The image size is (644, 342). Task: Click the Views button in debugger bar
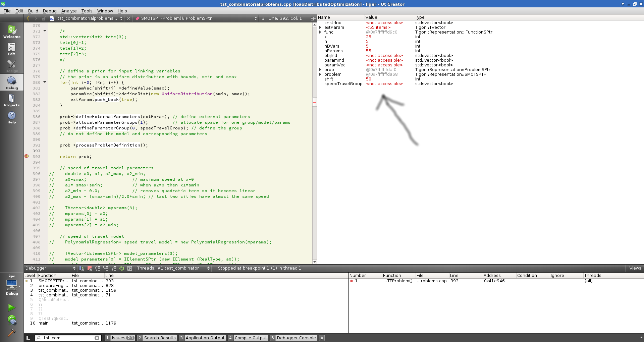click(635, 268)
